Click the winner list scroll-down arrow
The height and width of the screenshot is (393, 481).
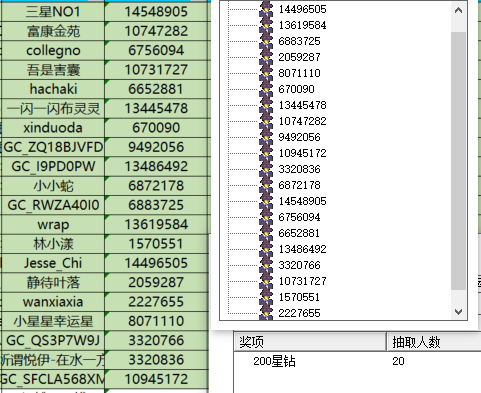click(458, 312)
